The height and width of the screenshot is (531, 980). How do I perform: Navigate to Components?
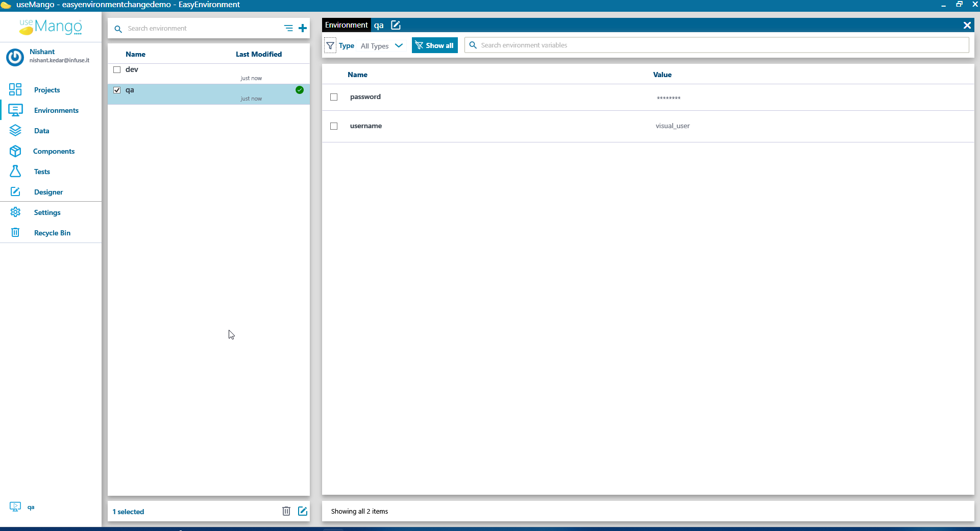[x=54, y=151]
